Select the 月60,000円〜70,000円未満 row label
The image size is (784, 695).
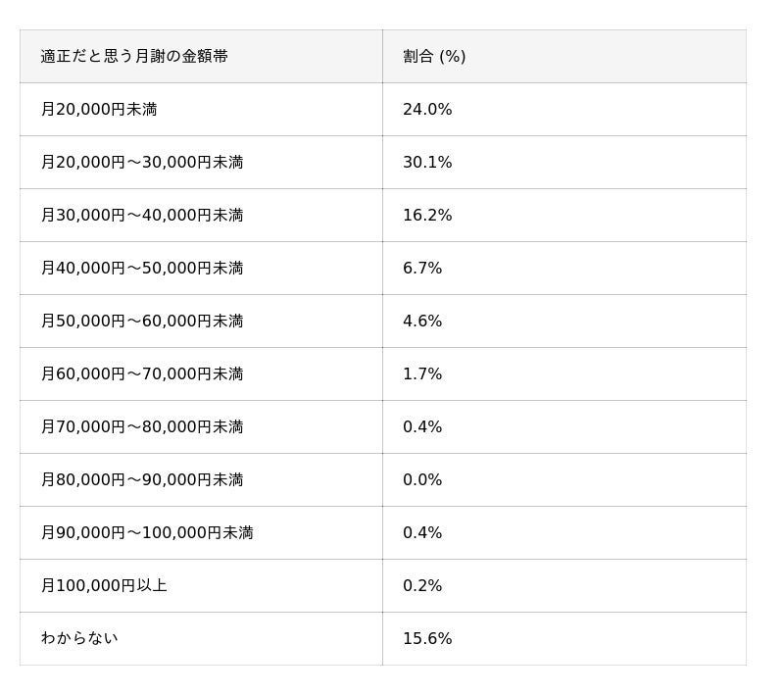pyautogui.click(x=142, y=374)
